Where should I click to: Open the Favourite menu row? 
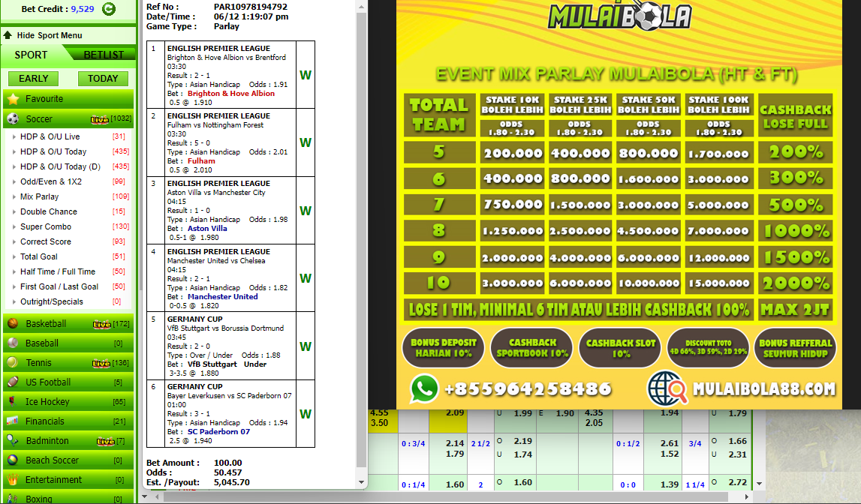(68, 99)
